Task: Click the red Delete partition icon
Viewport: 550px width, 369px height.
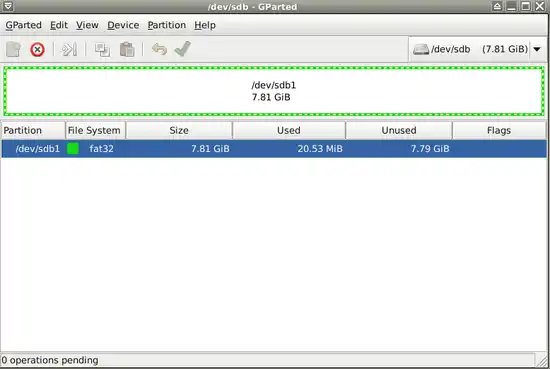Action: [37, 49]
